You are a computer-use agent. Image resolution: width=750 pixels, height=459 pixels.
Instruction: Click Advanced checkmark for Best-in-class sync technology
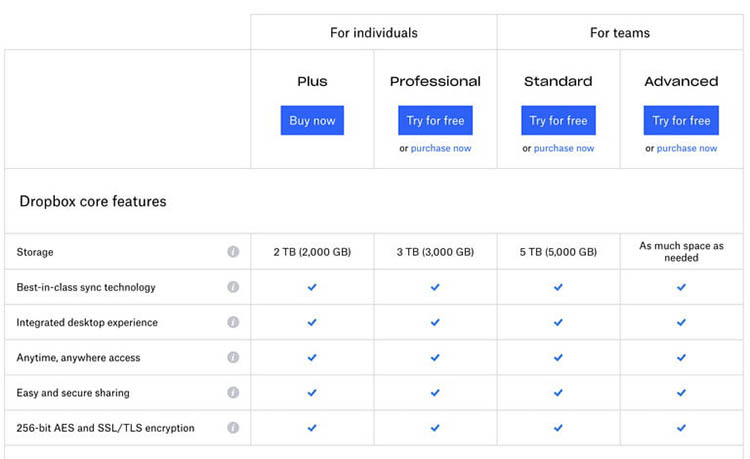(681, 287)
